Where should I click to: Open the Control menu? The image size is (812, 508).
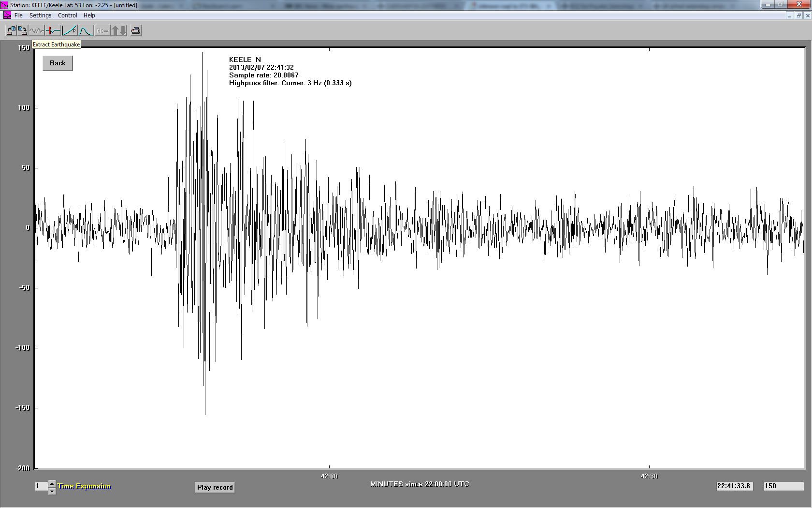coord(68,15)
